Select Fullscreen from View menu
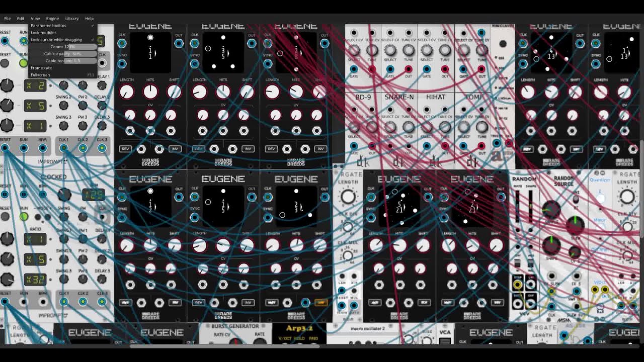The width and height of the screenshot is (644, 362). (62, 75)
